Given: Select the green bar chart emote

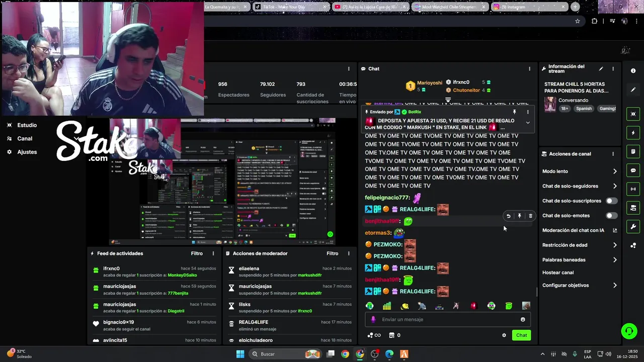Looking at the screenshot, I should tap(387, 306).
